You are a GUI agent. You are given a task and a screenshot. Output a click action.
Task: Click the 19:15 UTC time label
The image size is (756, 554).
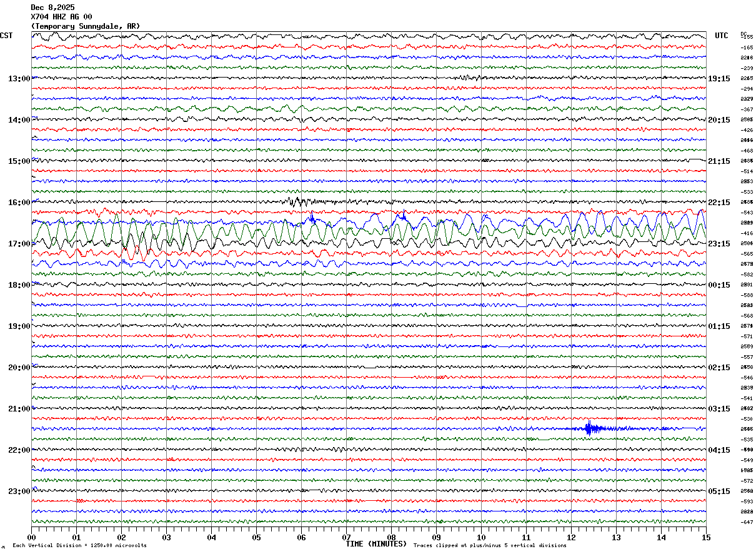(719, 79)
